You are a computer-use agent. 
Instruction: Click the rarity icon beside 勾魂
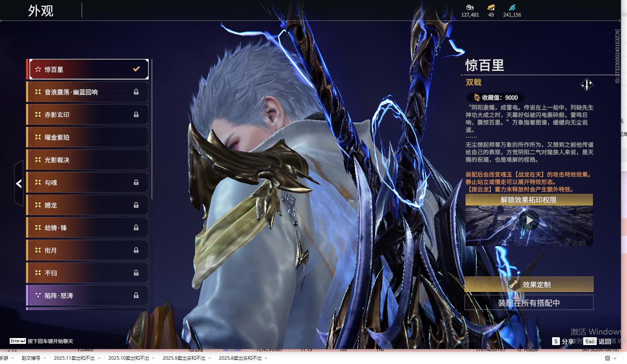pyautogui.click(x=38, y=182)
